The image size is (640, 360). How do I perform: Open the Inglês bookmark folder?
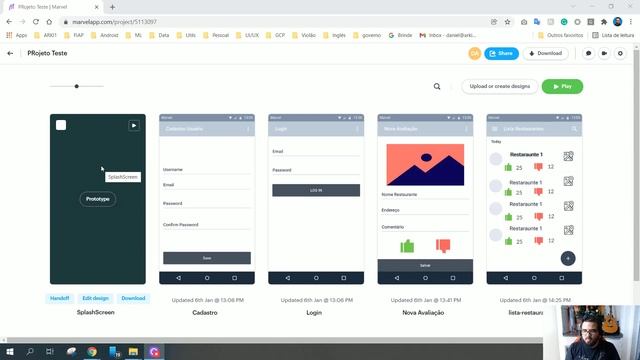pyautogui.click(x=335, y=36)
